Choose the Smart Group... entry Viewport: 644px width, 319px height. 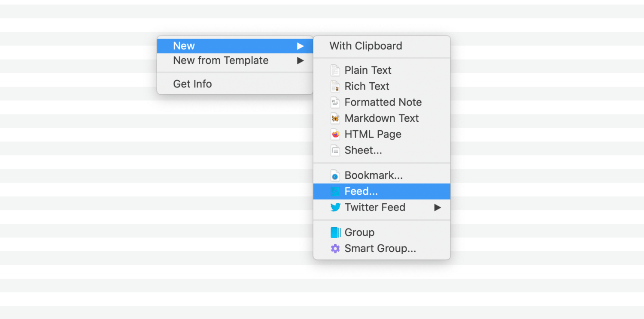pyautogui.click(x=382, y=248)
